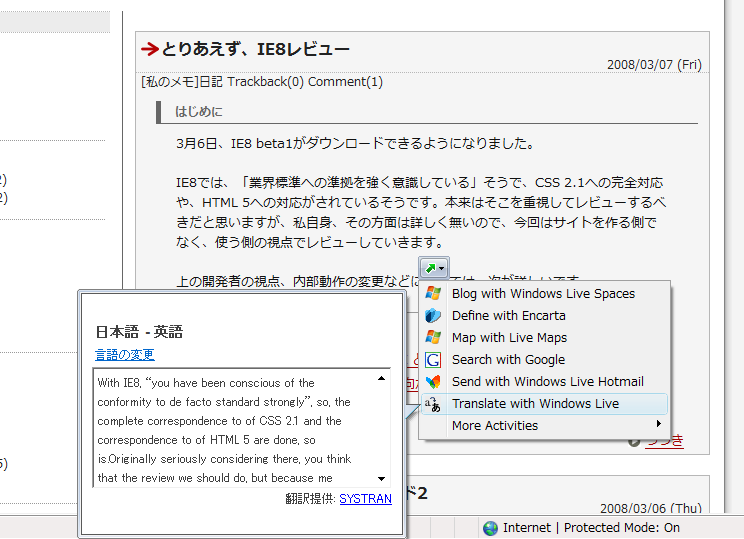Click the Internet zone globe icon
Screen dimensions: 744x539
(490, 528)
